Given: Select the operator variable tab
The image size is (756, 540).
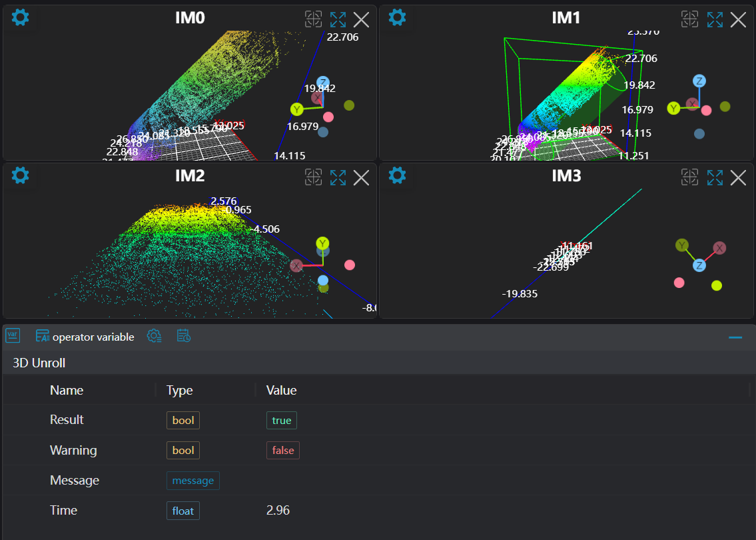Looking at the screenshot, I should [85, 337].
